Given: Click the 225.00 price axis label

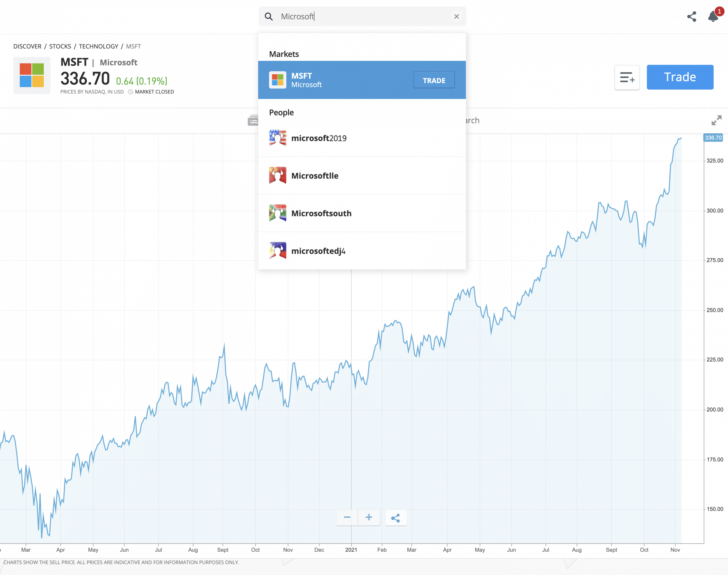Looking at the screenshot, I should [715, 360].
